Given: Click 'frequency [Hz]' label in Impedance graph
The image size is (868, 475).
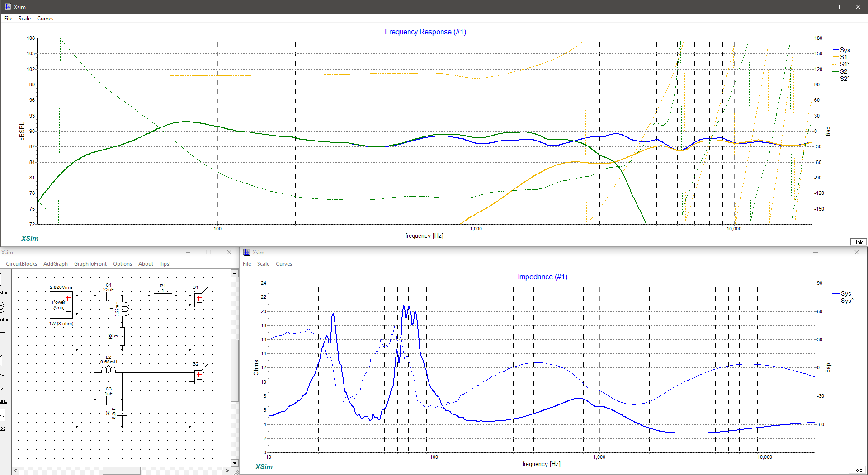Looking at the screenshot, I should coord(541,464).
